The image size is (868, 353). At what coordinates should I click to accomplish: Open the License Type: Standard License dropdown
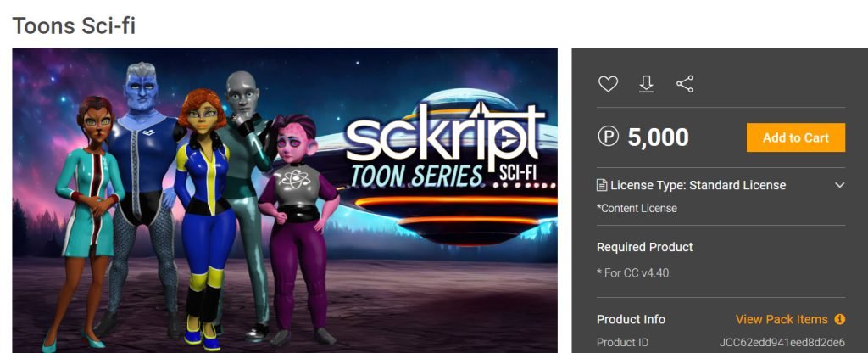point(721,185)
